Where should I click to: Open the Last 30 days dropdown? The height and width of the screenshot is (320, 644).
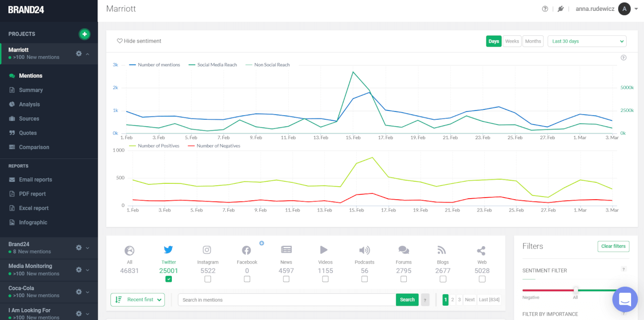tap(587, 41)
